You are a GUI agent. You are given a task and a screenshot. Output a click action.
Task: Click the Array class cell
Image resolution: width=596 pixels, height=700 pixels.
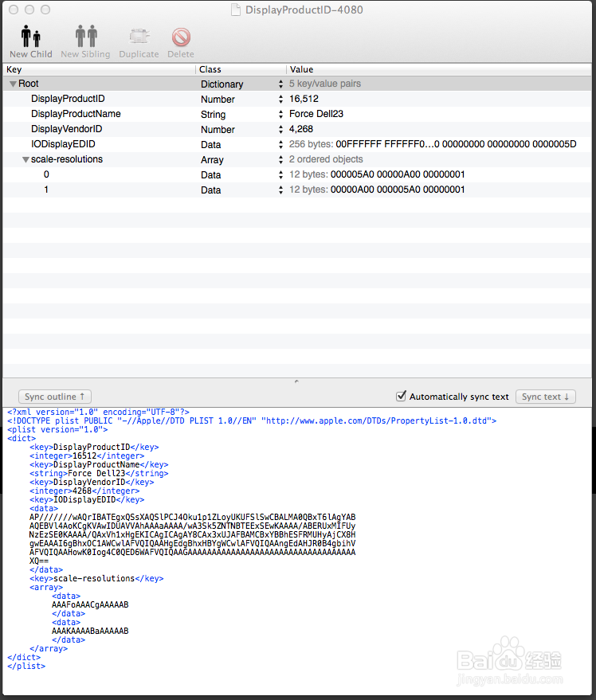coord(212,160)
